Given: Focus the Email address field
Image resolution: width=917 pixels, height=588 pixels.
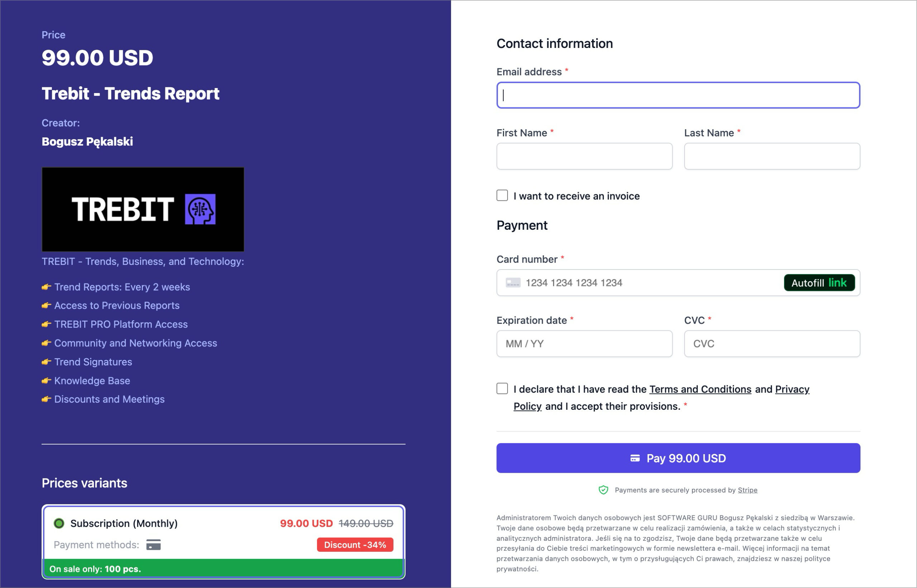Looking at the screenshot, I should pyautogui.click(x=678, y=96).
